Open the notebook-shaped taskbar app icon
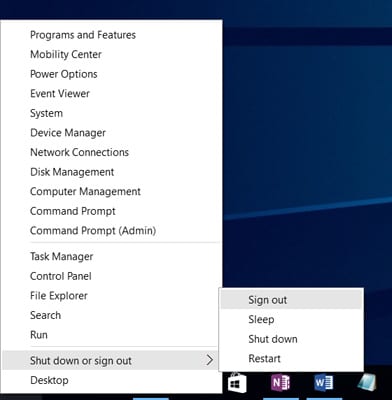This screenshot has width=392, height=400. click(x=367, y=382)
